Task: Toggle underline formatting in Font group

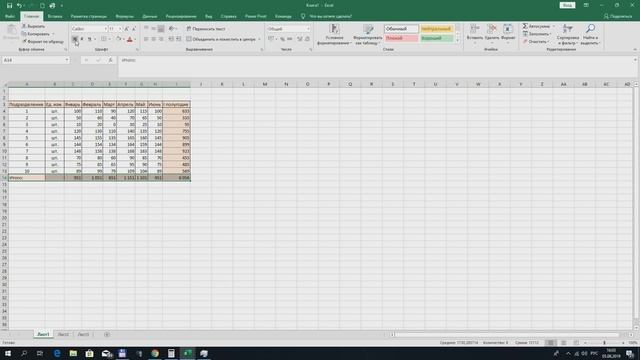Action: click(x=89, y=39)
